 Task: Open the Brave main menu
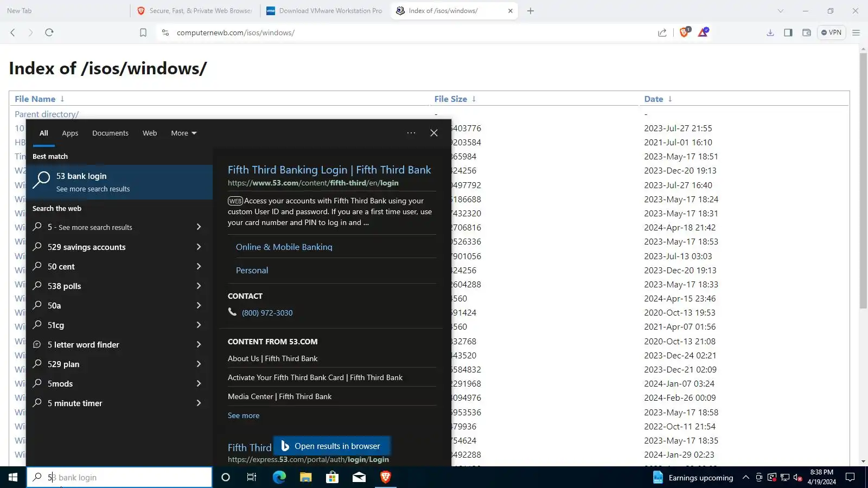tap(856, 33)
